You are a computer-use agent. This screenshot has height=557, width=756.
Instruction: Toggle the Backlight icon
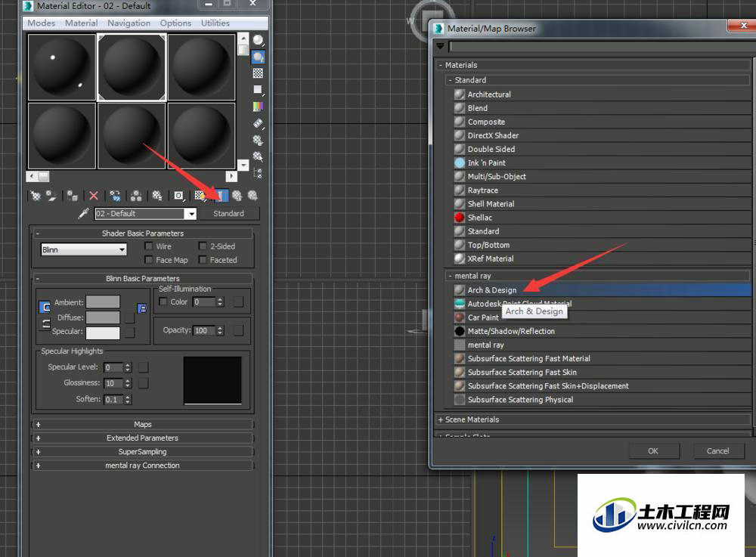[x=259, y=57]
